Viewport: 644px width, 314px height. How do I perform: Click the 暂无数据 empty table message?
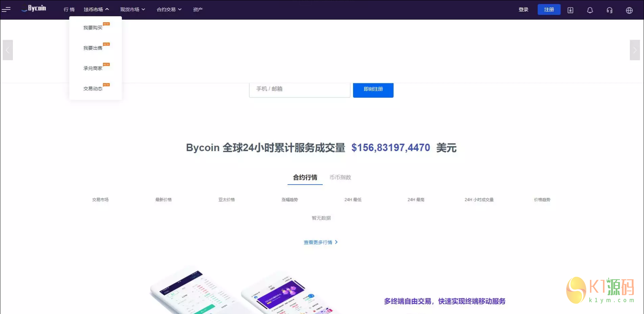pyautogui.click(x=321, y=218)
